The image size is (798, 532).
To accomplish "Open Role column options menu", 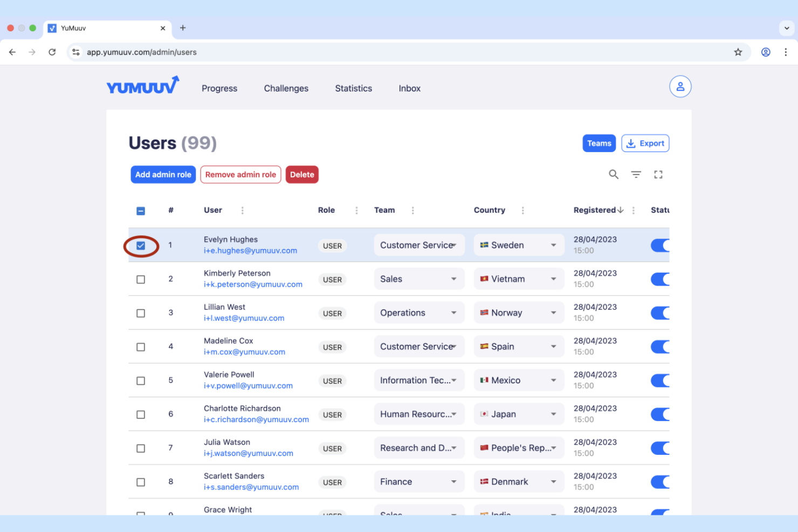I will click(356, 210).
